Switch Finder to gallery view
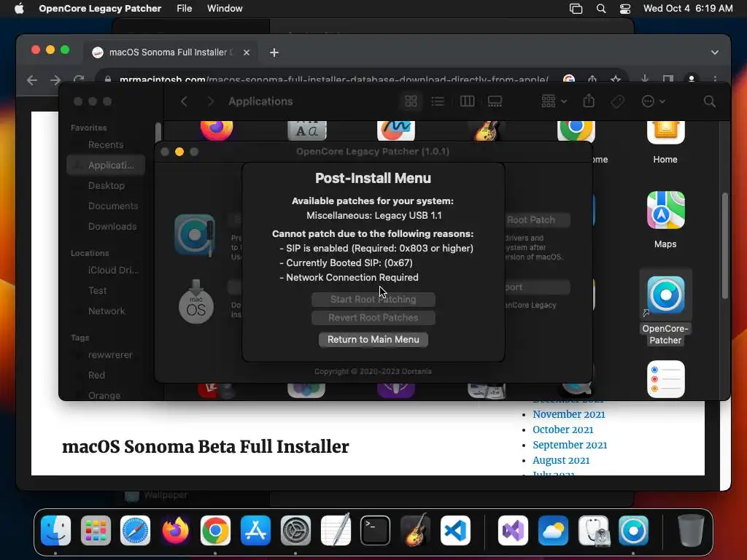 tap(495, 101)
